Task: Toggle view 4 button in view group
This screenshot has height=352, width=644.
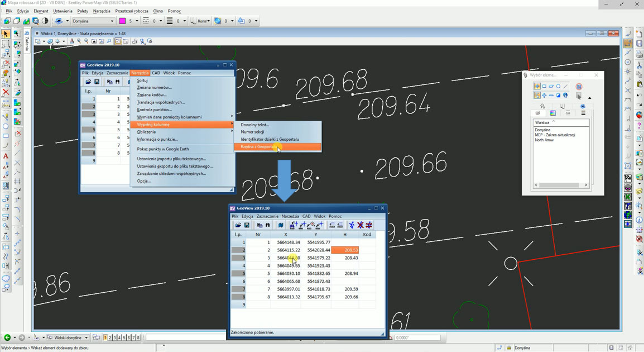Action: pos(119,337)
